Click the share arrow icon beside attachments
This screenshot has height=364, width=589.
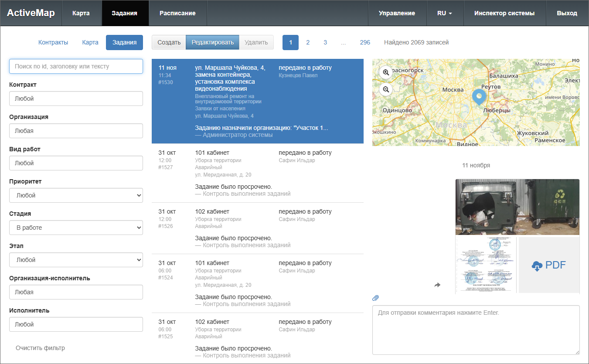pos(437,285)
